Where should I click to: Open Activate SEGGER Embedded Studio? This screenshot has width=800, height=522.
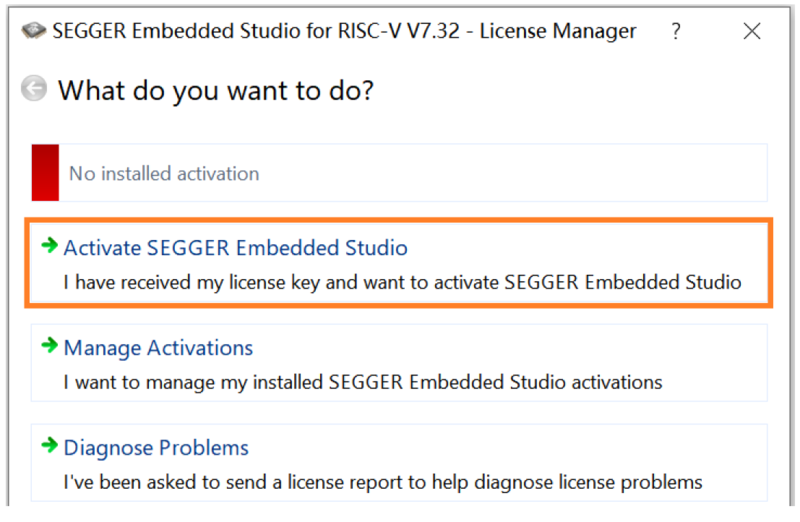point(235,247)
